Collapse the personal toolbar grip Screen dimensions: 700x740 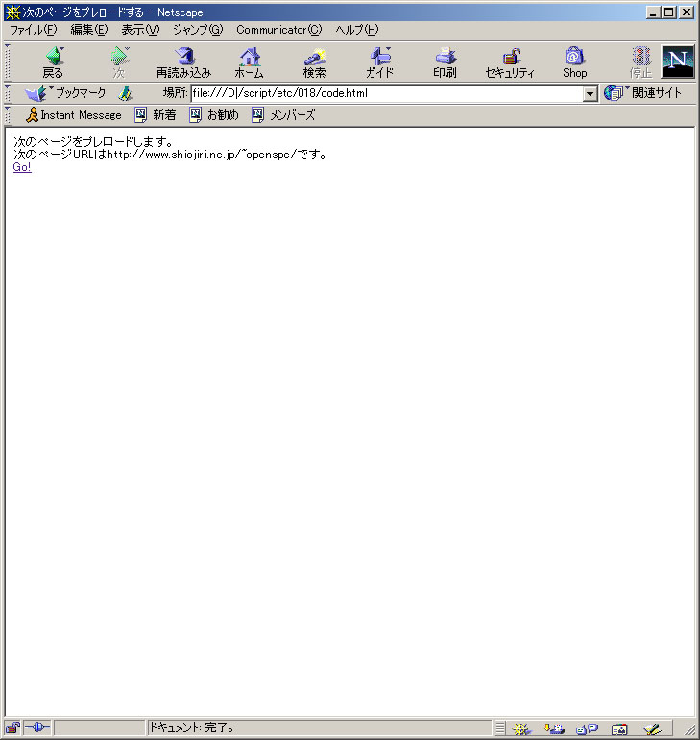coord(8,115)
